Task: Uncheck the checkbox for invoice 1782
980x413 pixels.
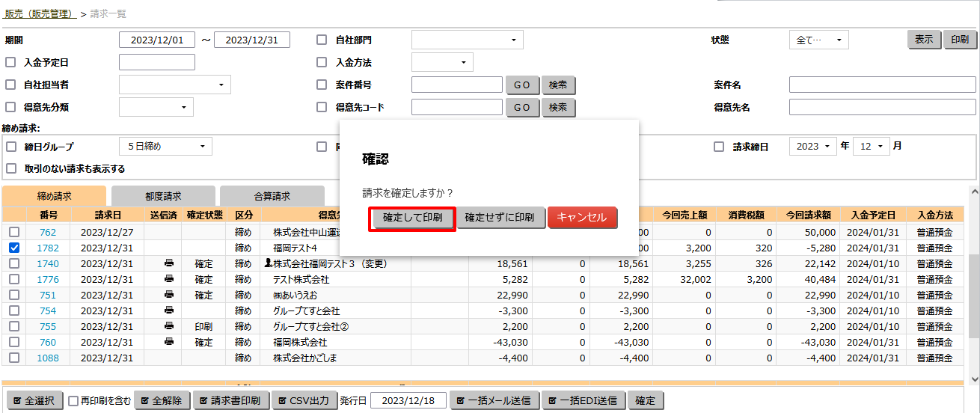Action: point(13,248)
